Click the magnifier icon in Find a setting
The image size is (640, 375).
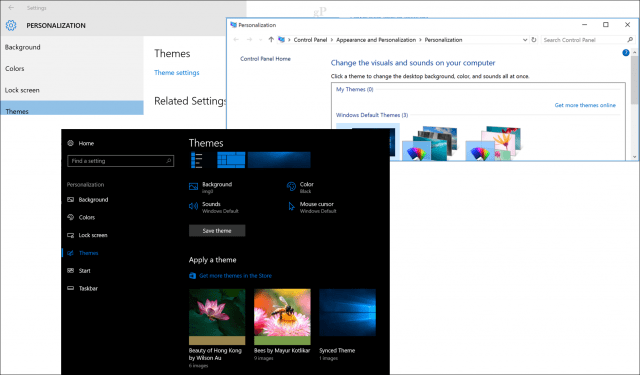(169, 161)
